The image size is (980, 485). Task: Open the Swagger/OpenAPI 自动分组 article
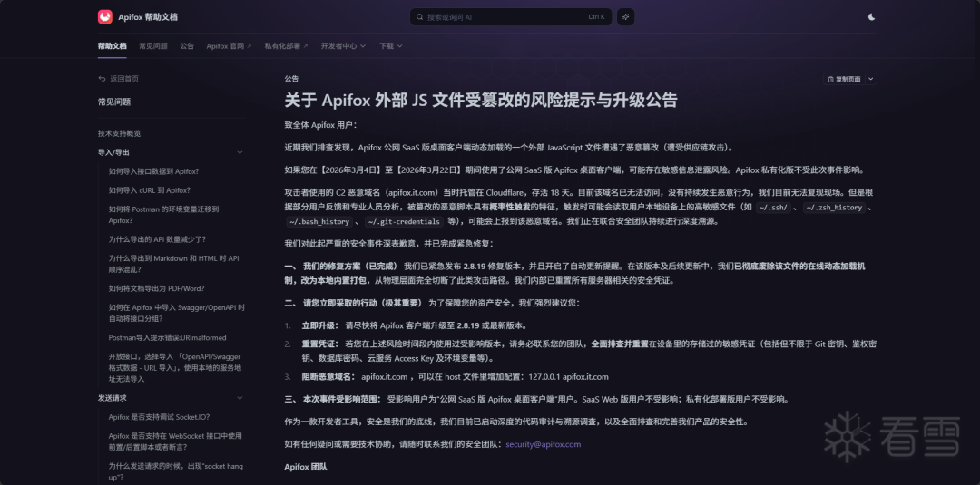177,313
